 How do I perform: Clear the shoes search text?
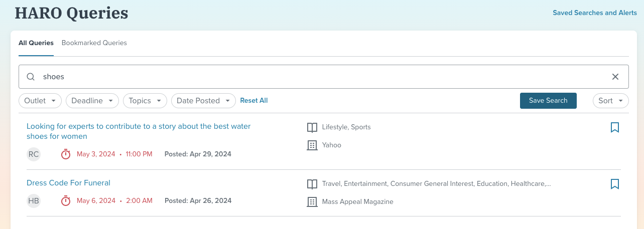tap(615, 77)
